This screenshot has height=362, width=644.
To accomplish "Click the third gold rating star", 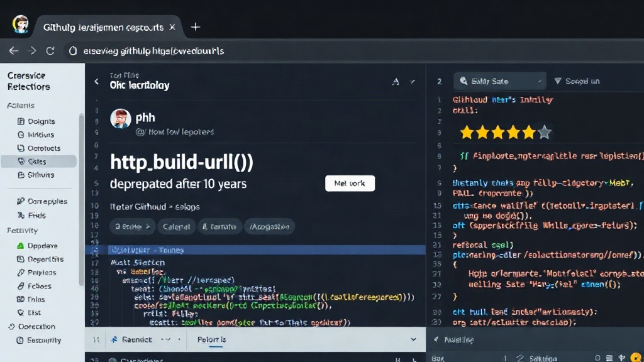I will click(498, 133).
